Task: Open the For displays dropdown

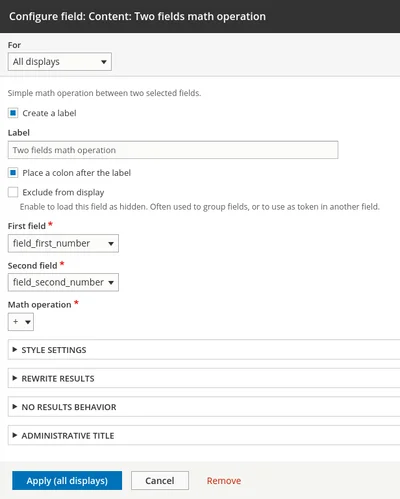Action: (60, 62)
